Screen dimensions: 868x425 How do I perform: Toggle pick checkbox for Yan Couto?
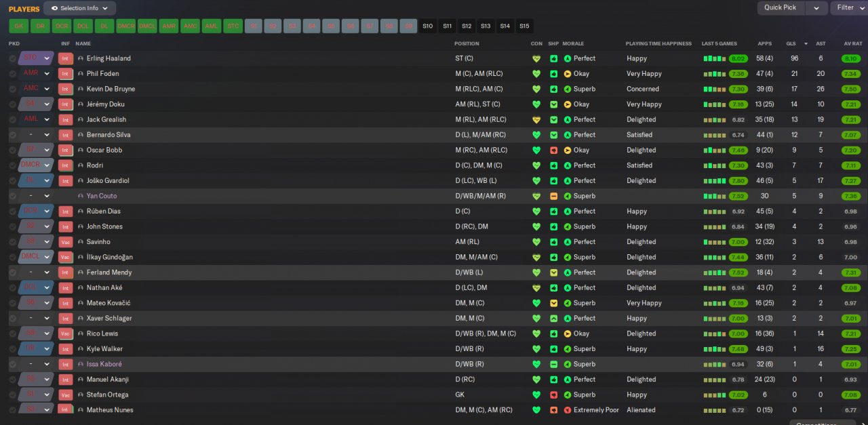point(13,196)
